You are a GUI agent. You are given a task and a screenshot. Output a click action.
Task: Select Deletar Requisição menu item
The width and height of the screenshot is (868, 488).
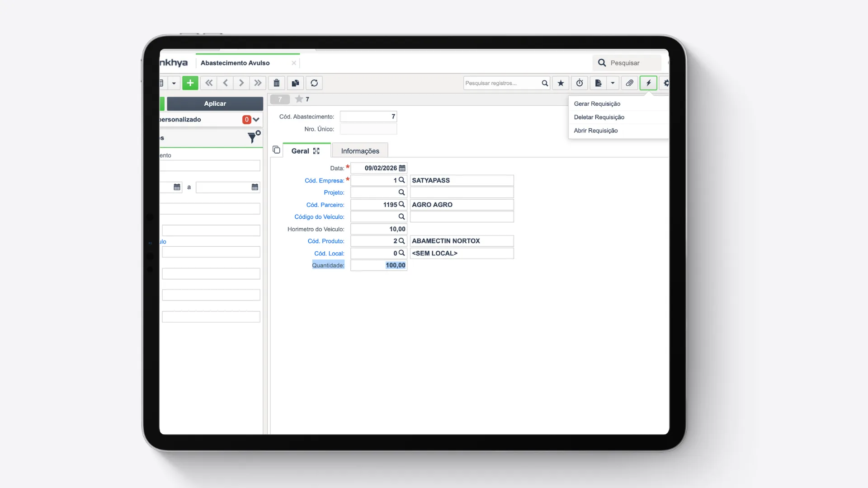click(618, 117)
